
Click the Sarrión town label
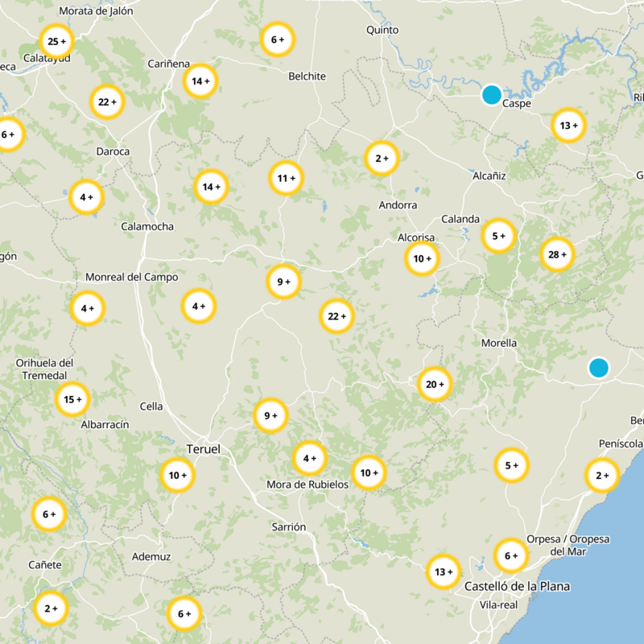289,526
